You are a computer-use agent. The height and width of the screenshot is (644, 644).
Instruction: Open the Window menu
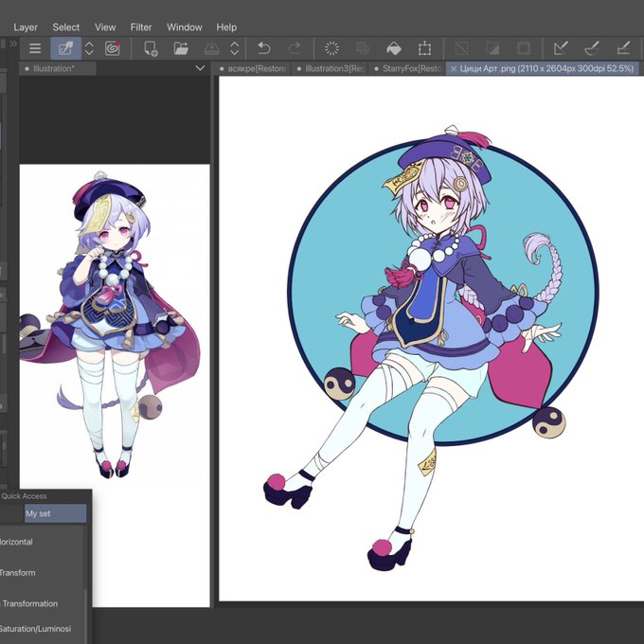[185, 27]
